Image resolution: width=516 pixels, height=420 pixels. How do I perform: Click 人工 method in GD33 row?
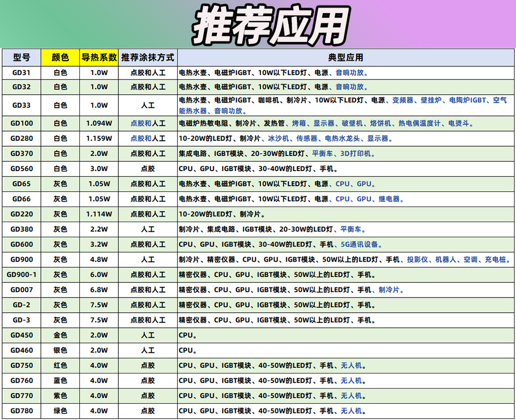point(148,105)
